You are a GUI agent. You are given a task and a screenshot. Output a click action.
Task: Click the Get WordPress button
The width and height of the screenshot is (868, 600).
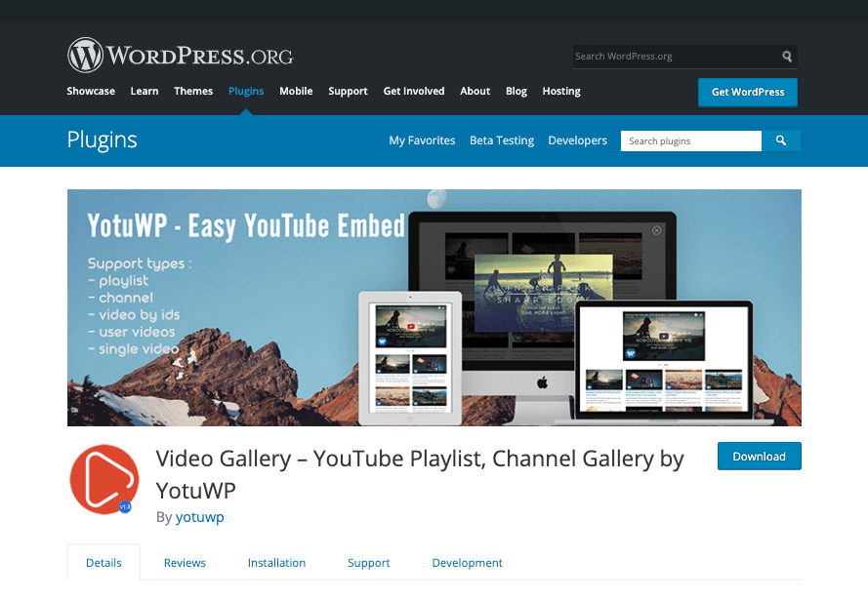(x=748, y=93)
